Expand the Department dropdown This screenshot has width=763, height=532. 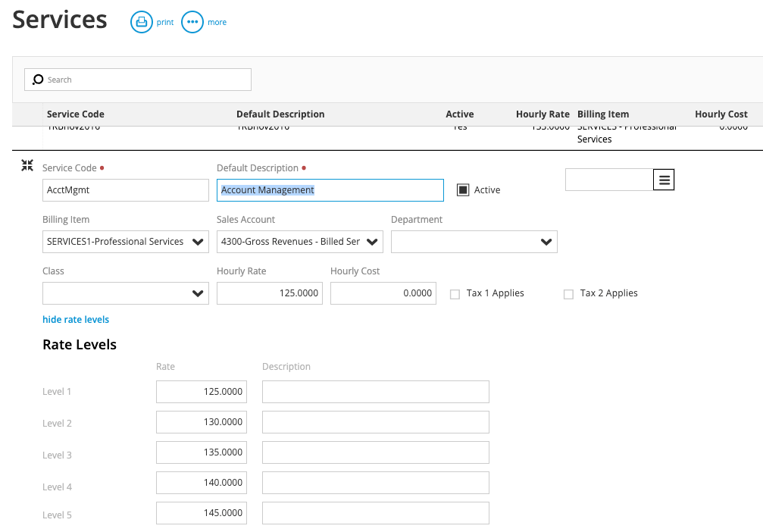546,241
